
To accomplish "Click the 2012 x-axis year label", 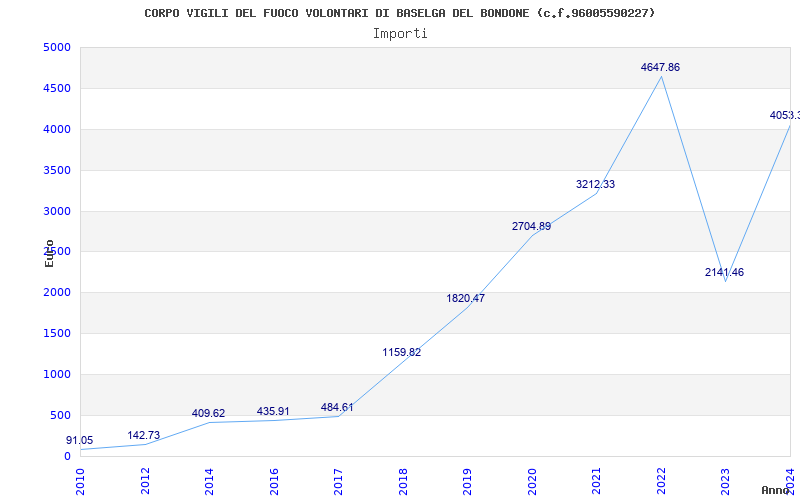I will click(145, 482).
